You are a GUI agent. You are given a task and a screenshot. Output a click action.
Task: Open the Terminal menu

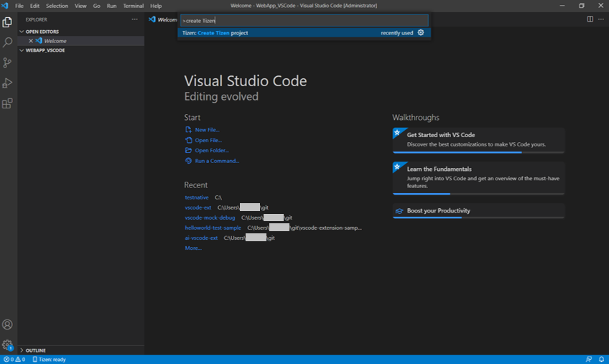[x=133, y=6]
